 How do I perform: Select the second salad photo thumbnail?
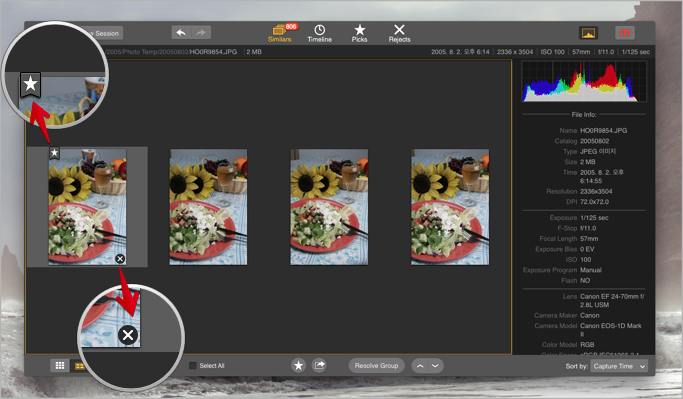click(x=208, y=207)
